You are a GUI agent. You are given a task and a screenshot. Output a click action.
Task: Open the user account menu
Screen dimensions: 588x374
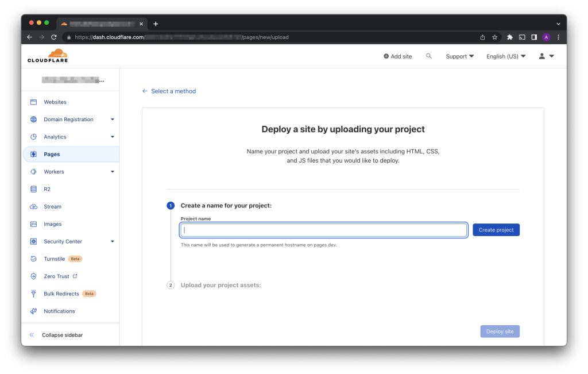pyautogui.click(x=546, y=56)
